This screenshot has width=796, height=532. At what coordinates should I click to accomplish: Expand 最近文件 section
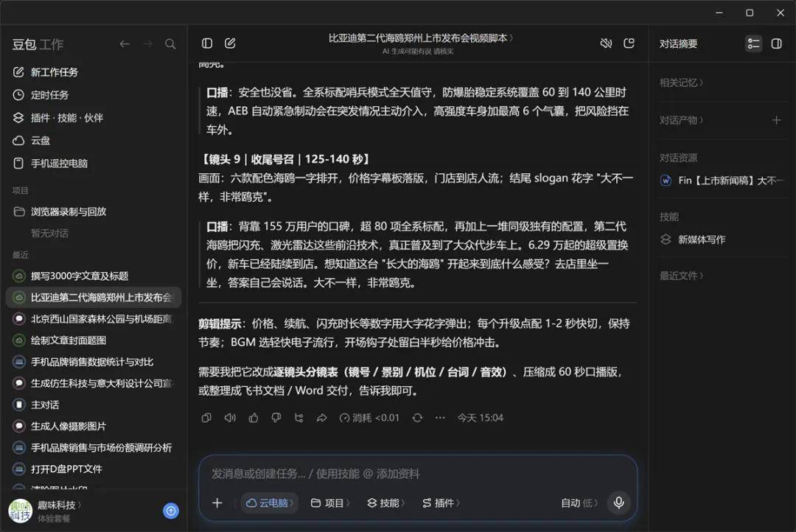click(681, 276)
